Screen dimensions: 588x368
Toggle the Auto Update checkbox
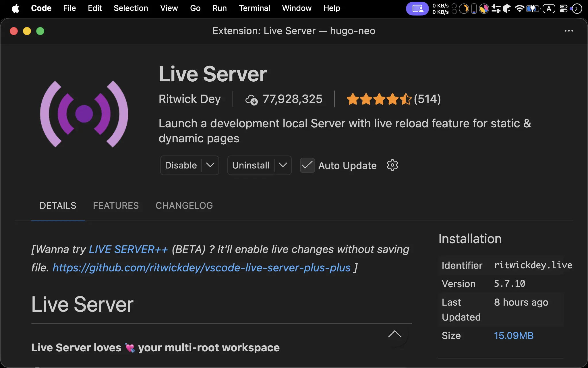307,165
